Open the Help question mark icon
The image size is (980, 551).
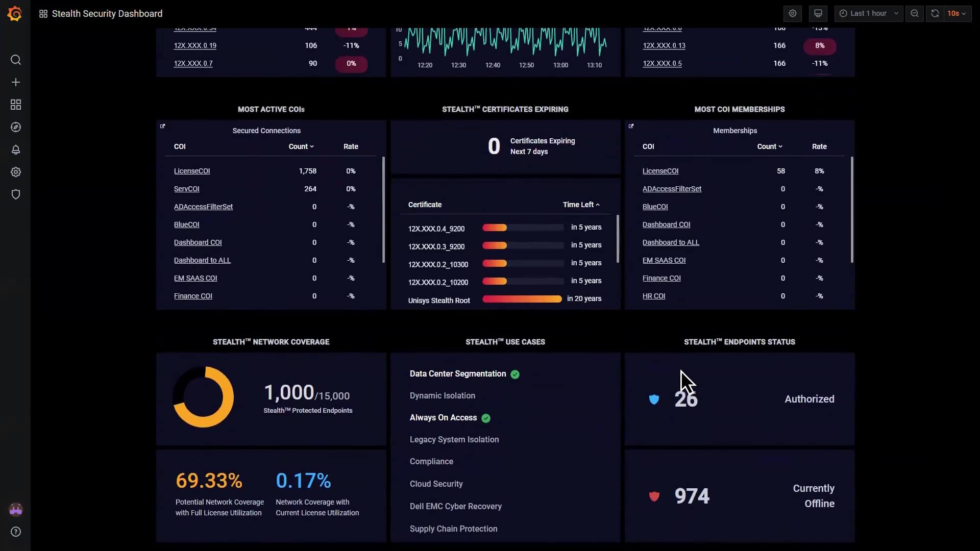16,532
